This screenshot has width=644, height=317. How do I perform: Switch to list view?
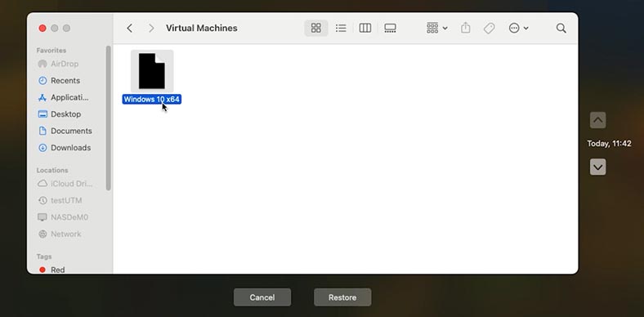click(x=341, y=28)
